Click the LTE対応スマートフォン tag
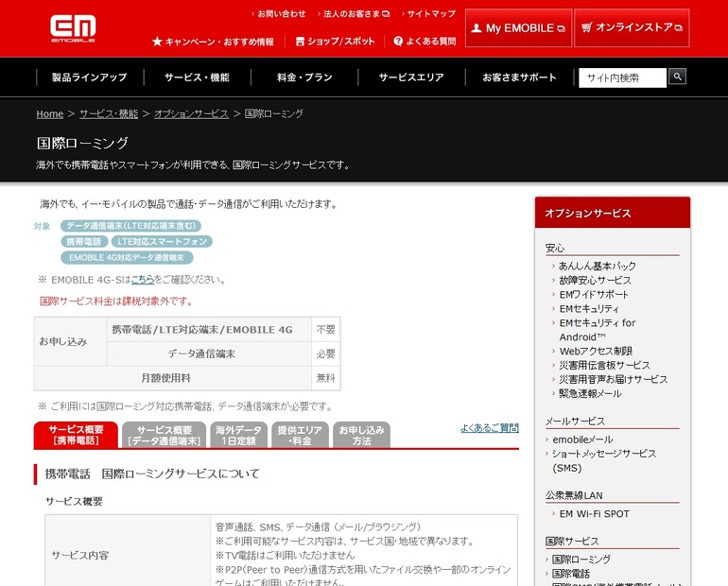 pyautogui.click(x=162, y=241)
